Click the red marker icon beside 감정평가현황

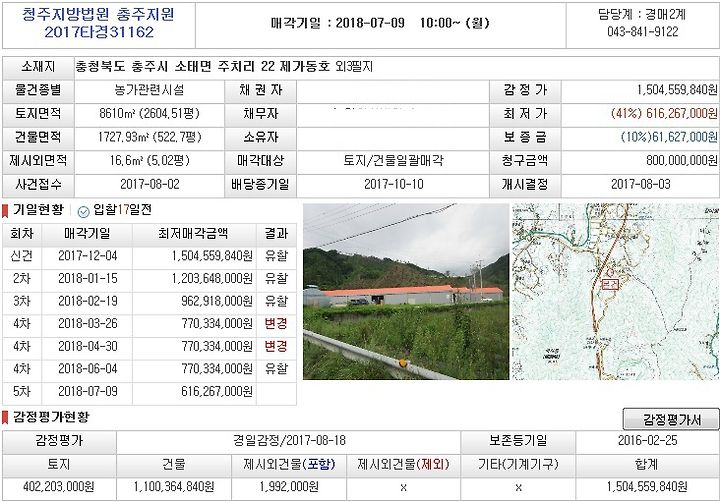[6, 417]
